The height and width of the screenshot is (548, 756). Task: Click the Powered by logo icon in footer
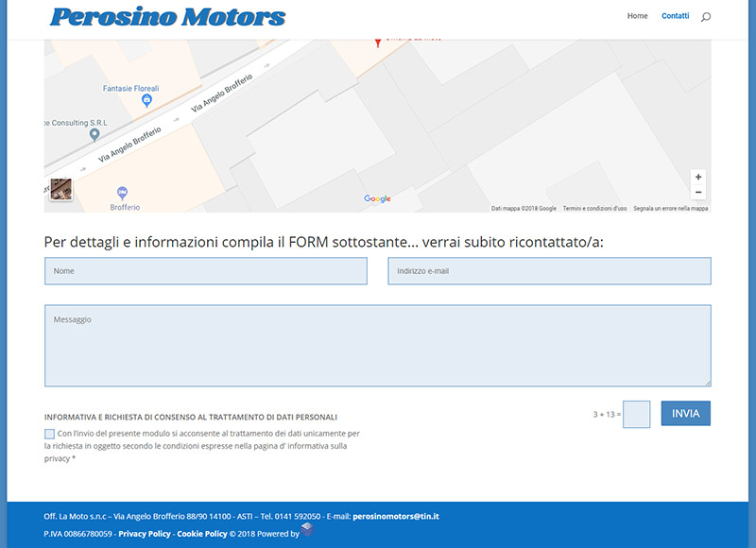(x=307, y=529)
